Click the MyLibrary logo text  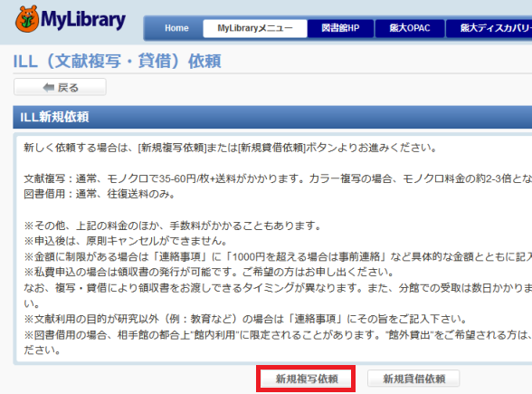[83, 20]
